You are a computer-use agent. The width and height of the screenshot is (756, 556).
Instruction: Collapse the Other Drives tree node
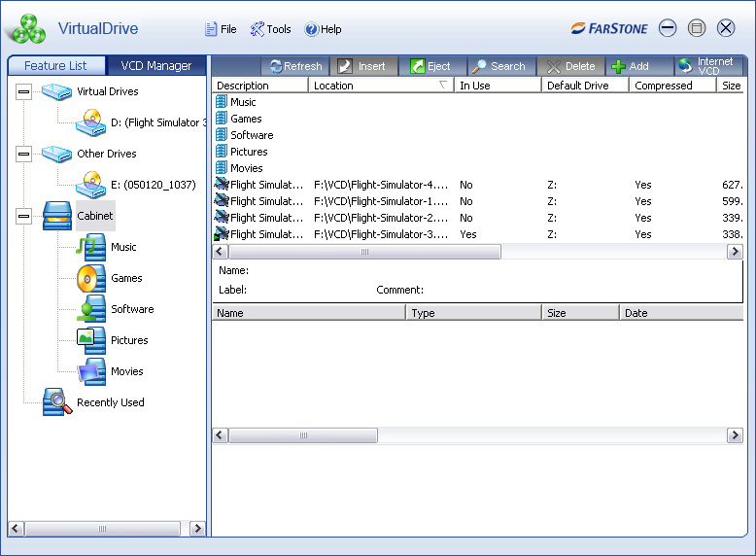click(x=23, y=155)
